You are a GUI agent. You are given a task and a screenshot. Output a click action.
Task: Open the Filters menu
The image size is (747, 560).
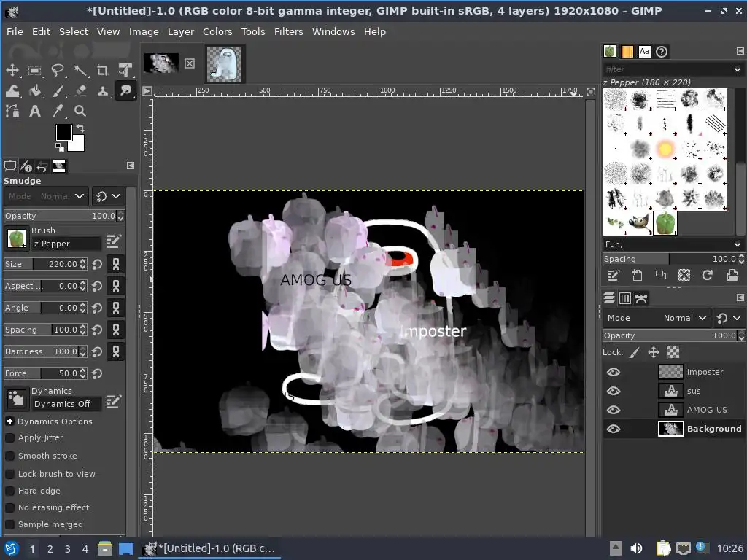288,32
